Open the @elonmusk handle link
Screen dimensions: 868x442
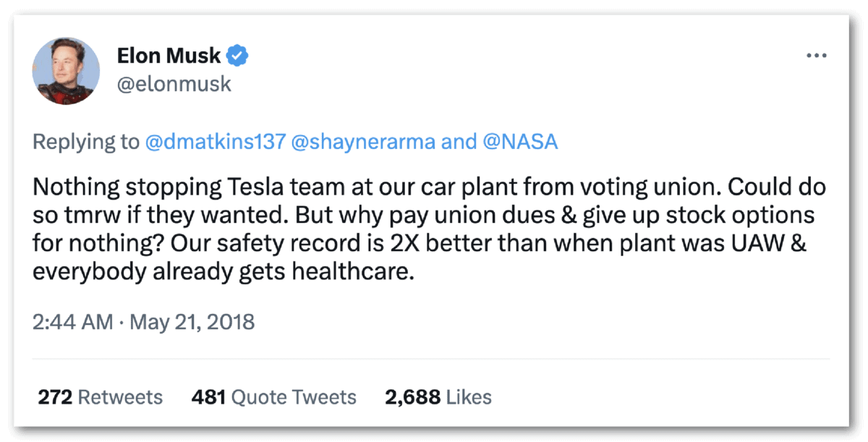174,84
